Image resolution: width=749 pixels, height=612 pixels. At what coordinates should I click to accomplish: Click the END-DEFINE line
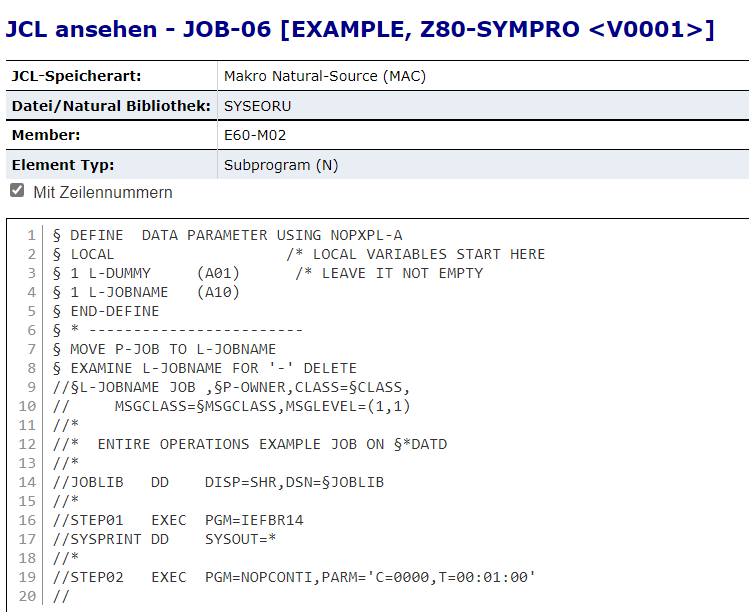(106, 311)
